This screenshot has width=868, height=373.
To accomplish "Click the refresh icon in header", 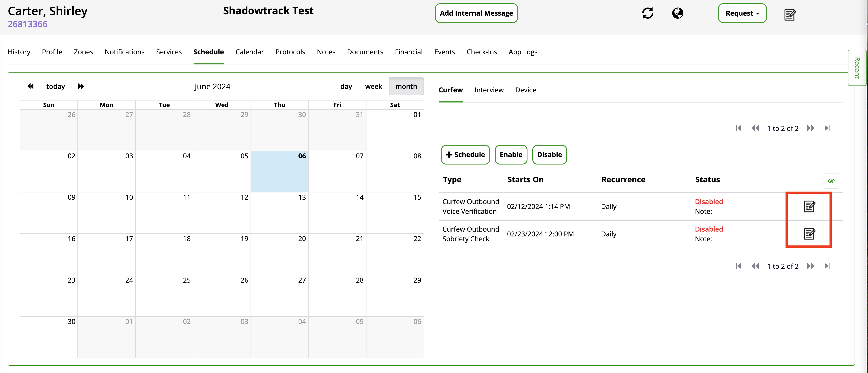I will 647,13.
